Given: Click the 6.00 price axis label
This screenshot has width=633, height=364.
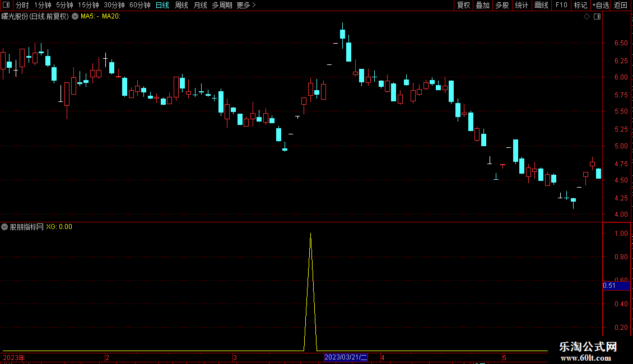Looking at the screenshot, I should [x=621, y=77].
